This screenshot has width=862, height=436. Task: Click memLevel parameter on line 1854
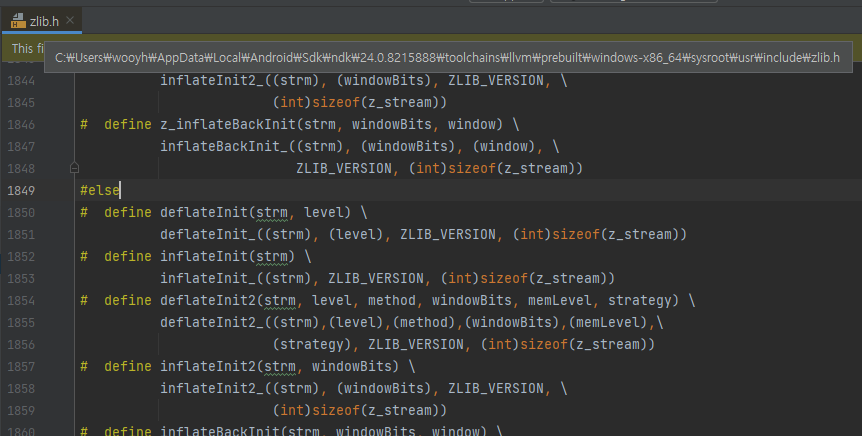pos(560,300)
